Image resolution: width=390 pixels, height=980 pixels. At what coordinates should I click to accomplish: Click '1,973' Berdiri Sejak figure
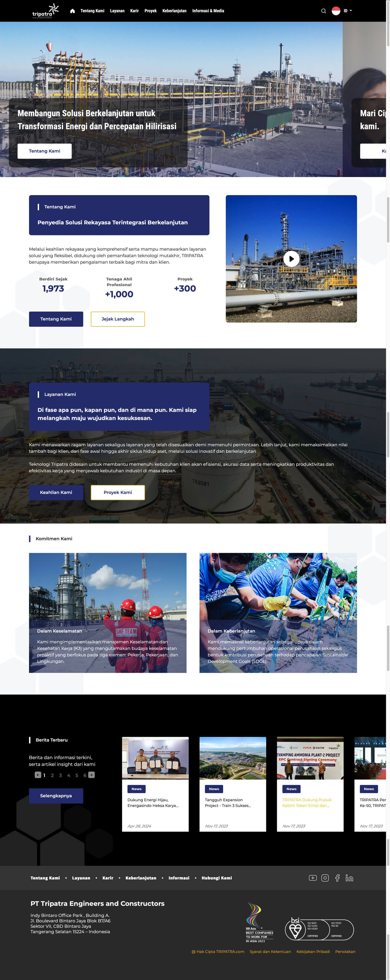click(53, 288)
